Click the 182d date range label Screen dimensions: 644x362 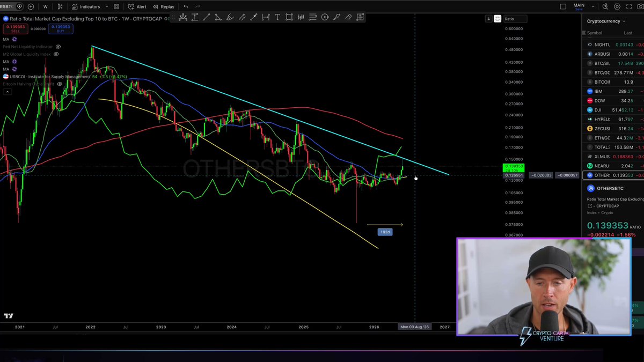pyautogui.click(x=385, y=232)
